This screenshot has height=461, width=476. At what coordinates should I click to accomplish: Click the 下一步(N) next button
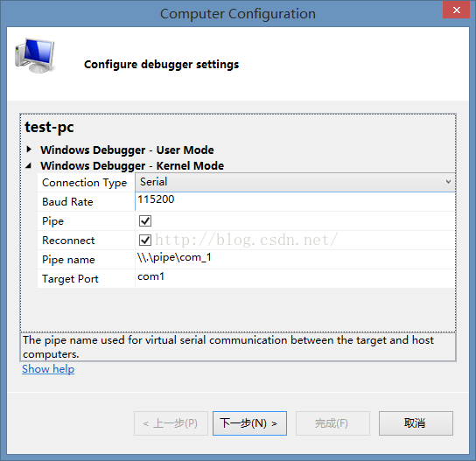click(x=249, y=423)
